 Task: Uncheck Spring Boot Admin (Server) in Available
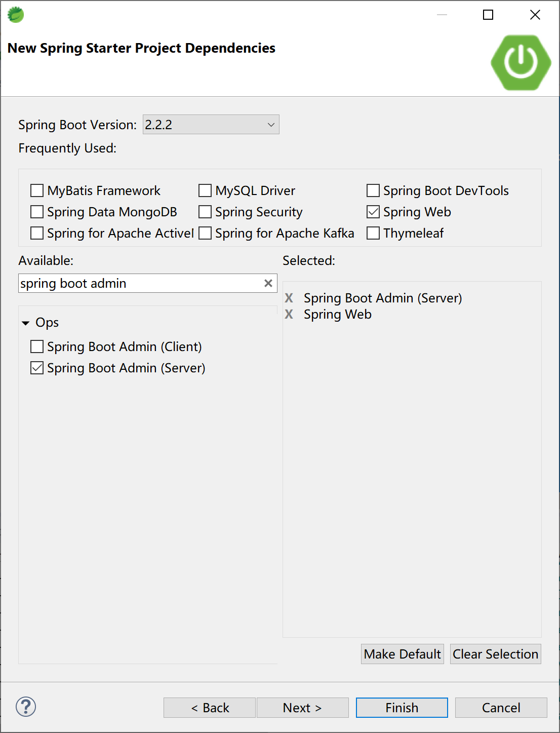click(x=37, y=368)
